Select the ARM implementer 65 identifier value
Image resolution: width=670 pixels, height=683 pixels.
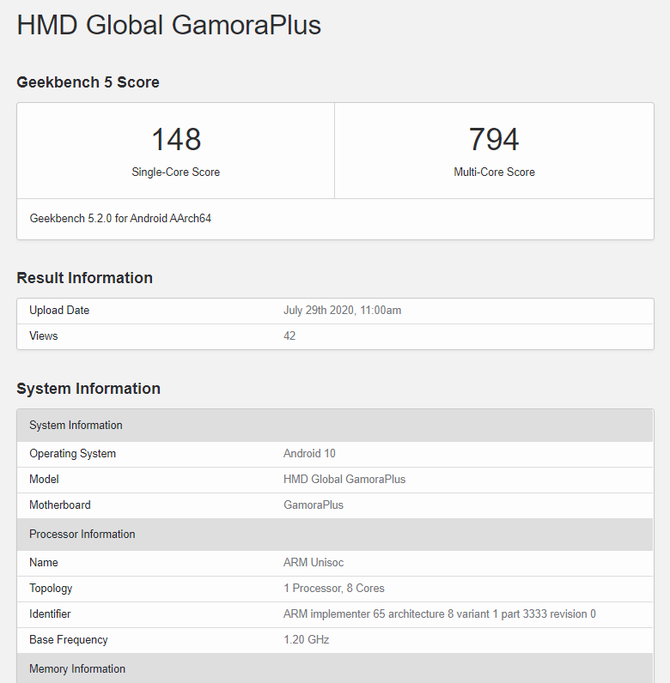pos(440,614)
